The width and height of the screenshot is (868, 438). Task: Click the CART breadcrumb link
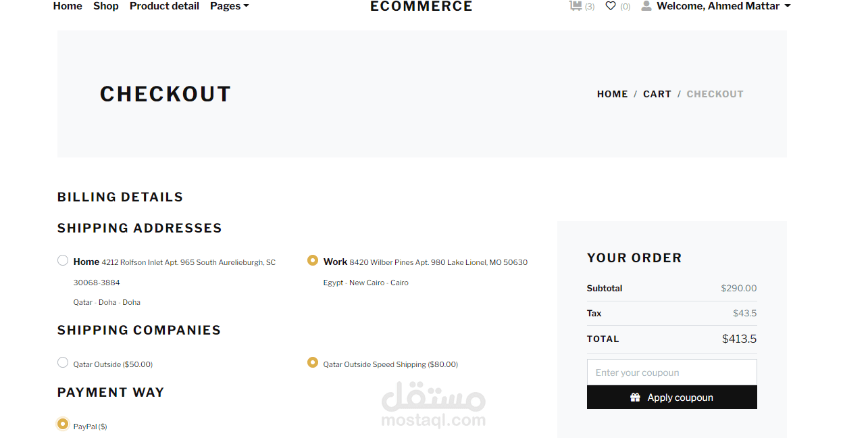click(657, 94)
